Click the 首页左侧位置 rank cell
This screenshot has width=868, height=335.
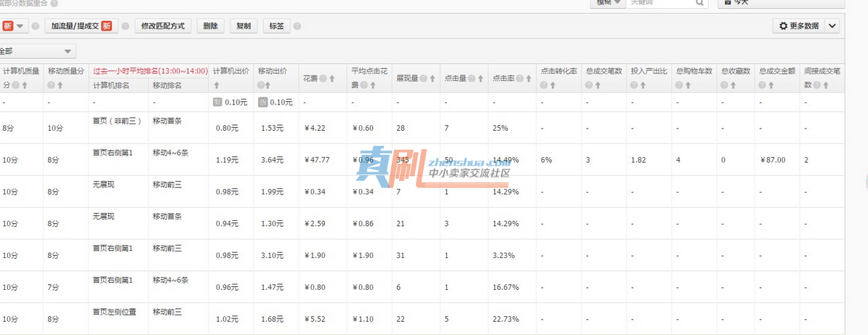[x=115, y=312]
